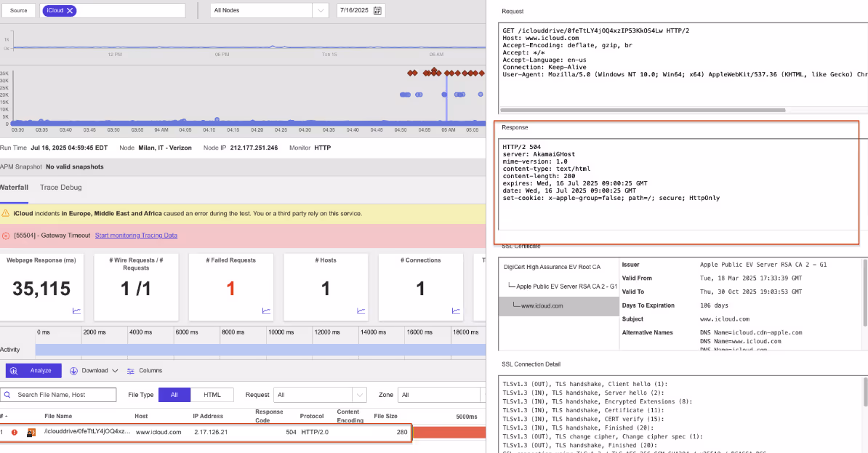
Task: Click the trend chart icon in Webpage Response card
Action: [x=76, y=311]
